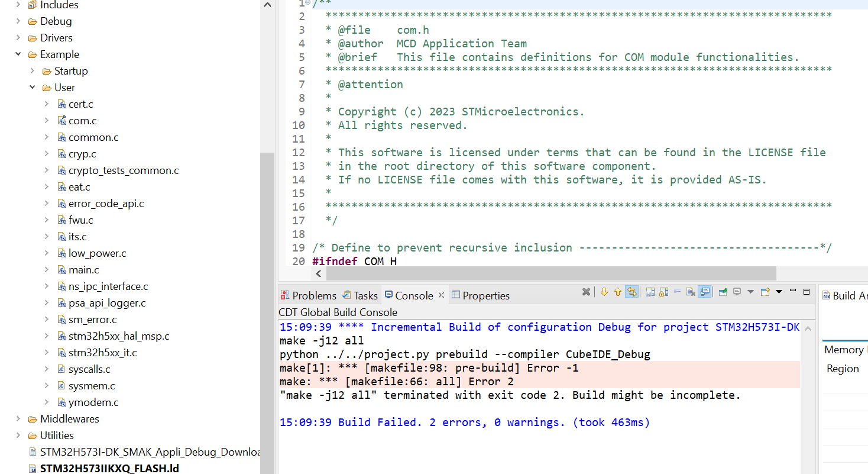Expand the Drivers folder

17,37
